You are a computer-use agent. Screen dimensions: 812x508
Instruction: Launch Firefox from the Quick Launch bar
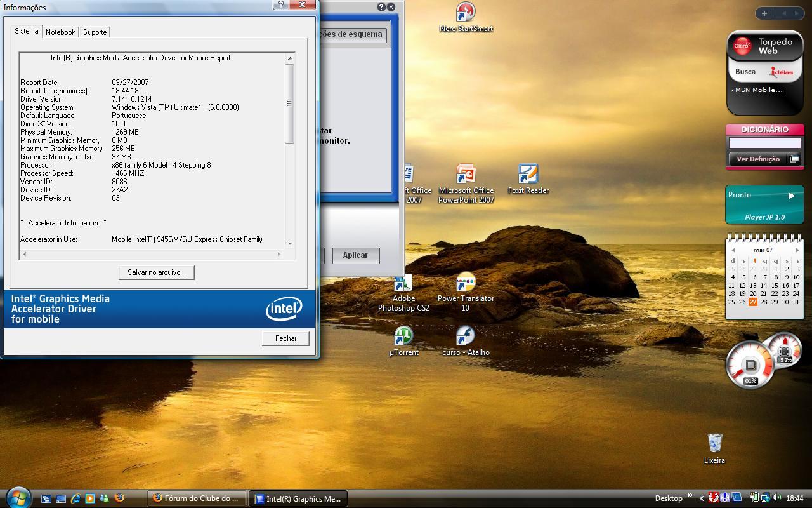pyautogui.click(x=119, y=498)
